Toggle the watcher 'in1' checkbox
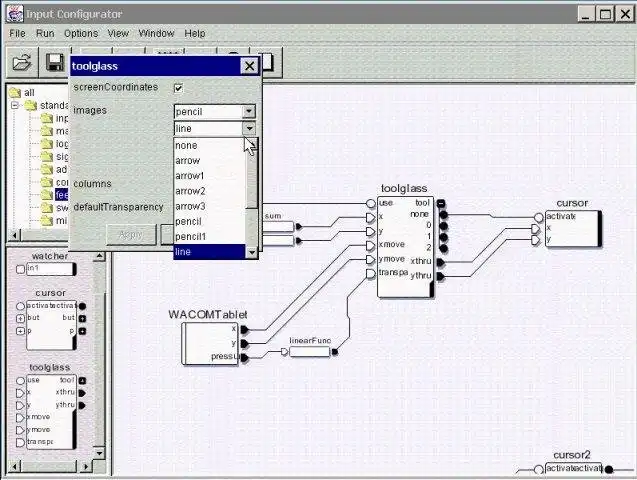The height and width of the screenshot is (480, 637). pyautogui.click(x=20, y=269)
